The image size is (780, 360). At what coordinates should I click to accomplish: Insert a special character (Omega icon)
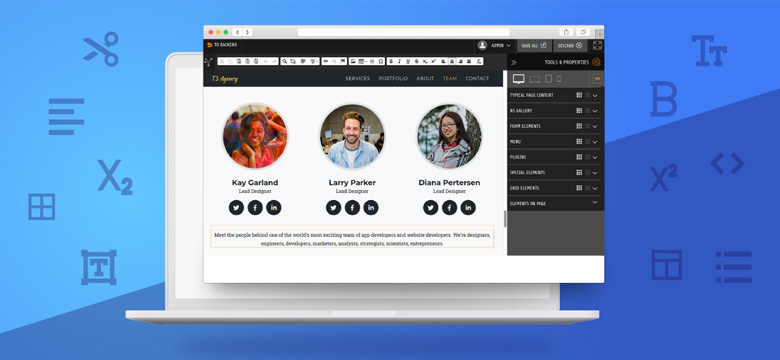click(381, 61)
